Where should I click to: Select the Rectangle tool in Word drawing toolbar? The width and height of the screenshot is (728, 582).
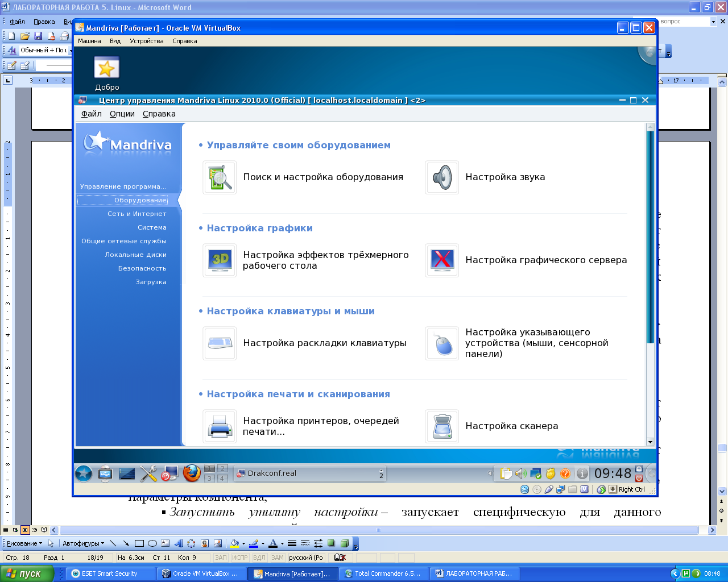(x=139, y=543)
